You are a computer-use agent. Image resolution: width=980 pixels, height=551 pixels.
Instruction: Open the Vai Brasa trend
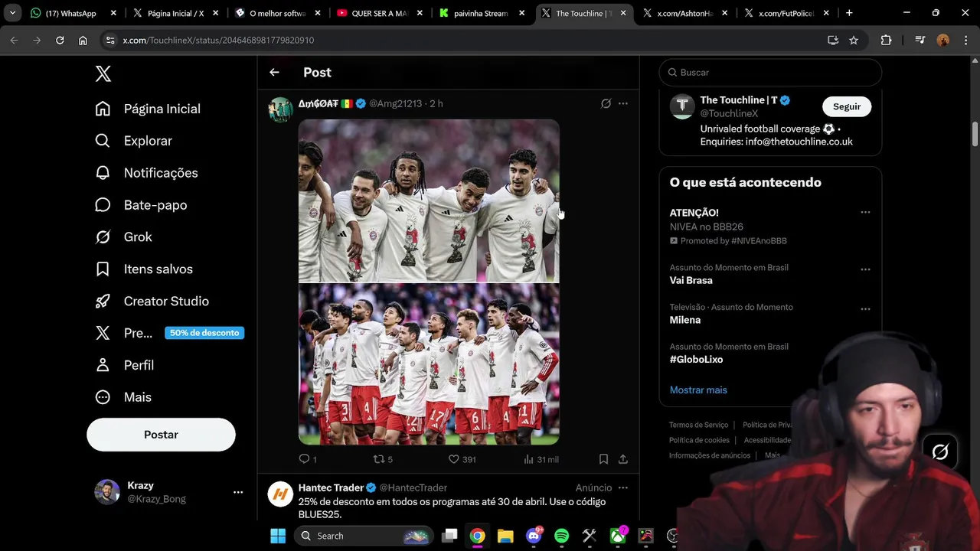click(x=691, y=280)
